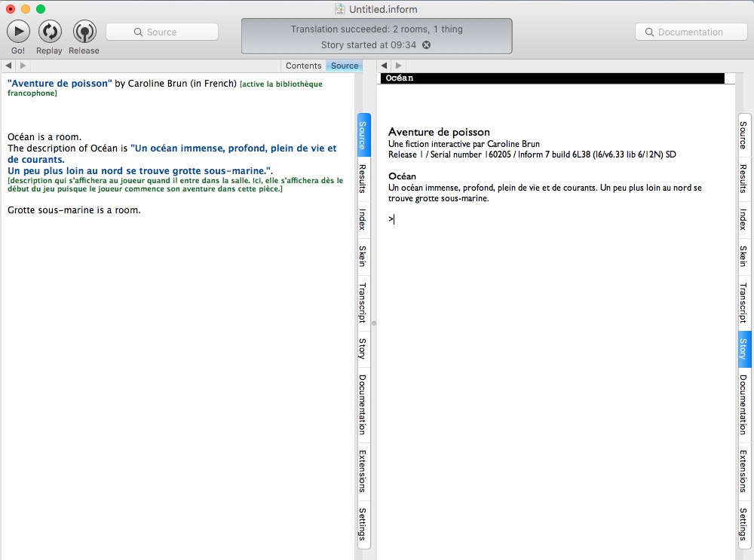Open Index tab in right panel
Viewport: 754px width, 560px height.
[x=743, y=219]
